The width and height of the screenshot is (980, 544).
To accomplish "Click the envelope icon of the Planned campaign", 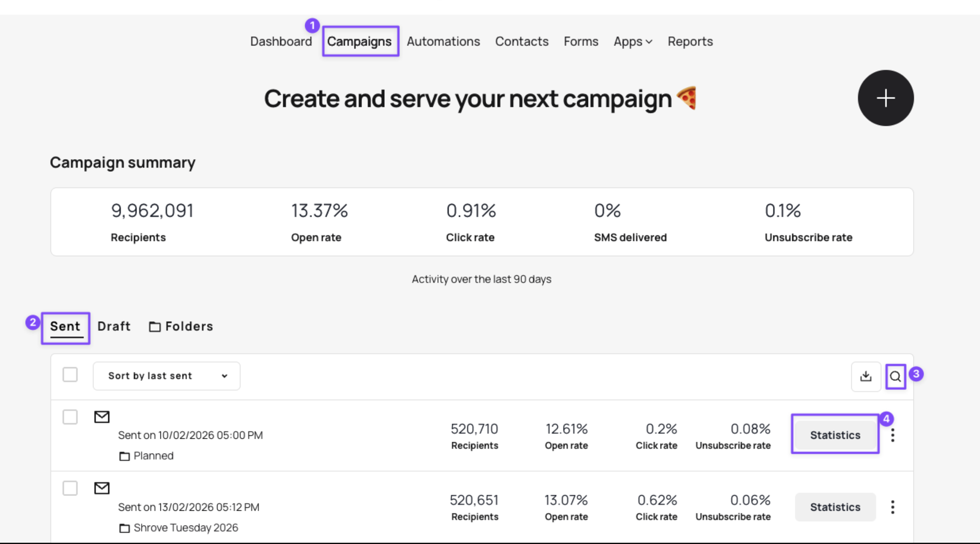I will (x=102, y=417).
